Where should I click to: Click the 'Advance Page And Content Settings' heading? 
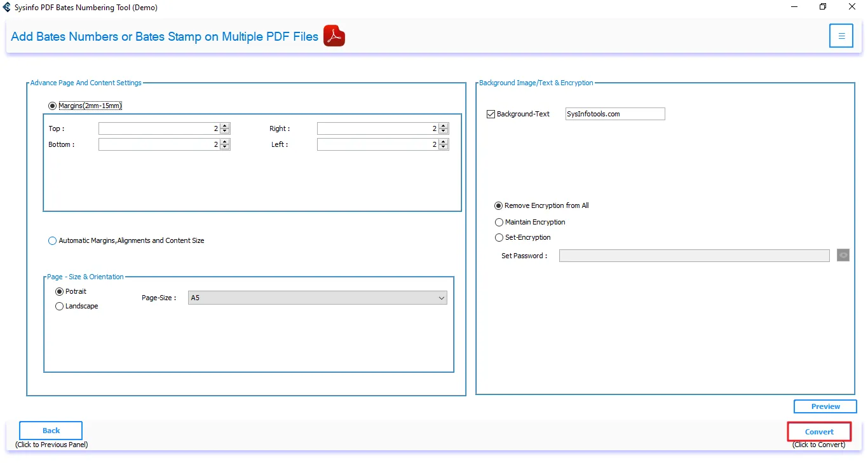86,83
